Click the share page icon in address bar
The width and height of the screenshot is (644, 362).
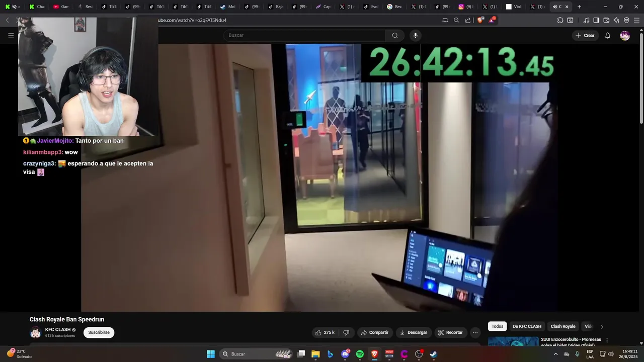click(x=468, y=20)
